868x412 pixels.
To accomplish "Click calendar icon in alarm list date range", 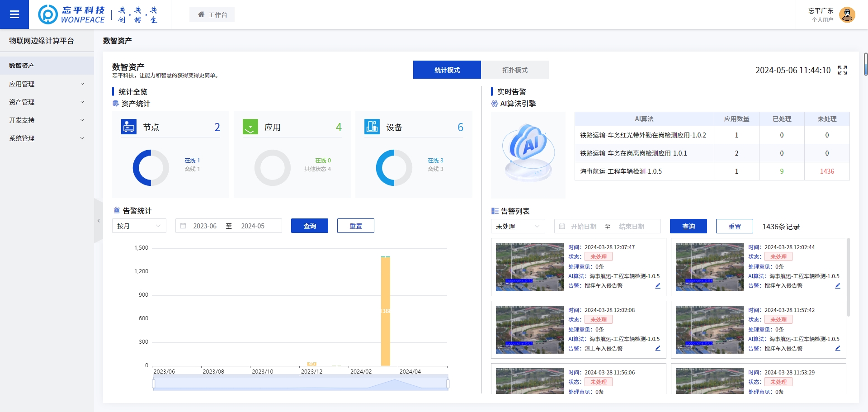I will pyautogui.click(x=562, y=226).
